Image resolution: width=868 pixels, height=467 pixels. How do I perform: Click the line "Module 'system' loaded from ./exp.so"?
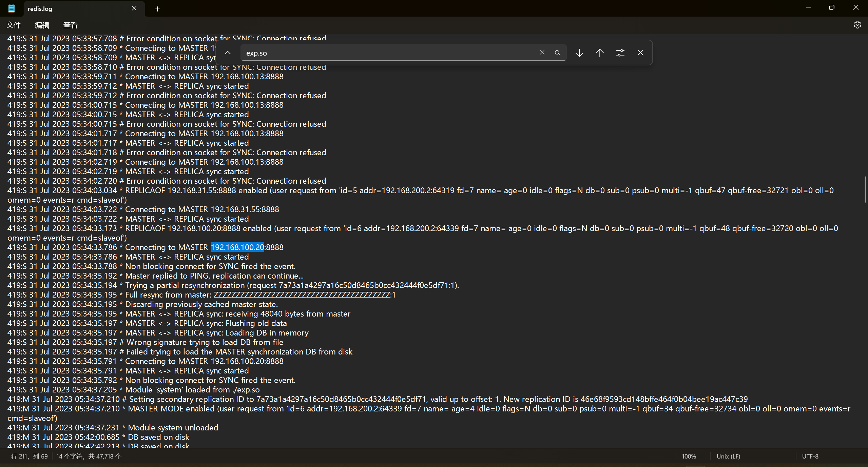tap(134, 390)
